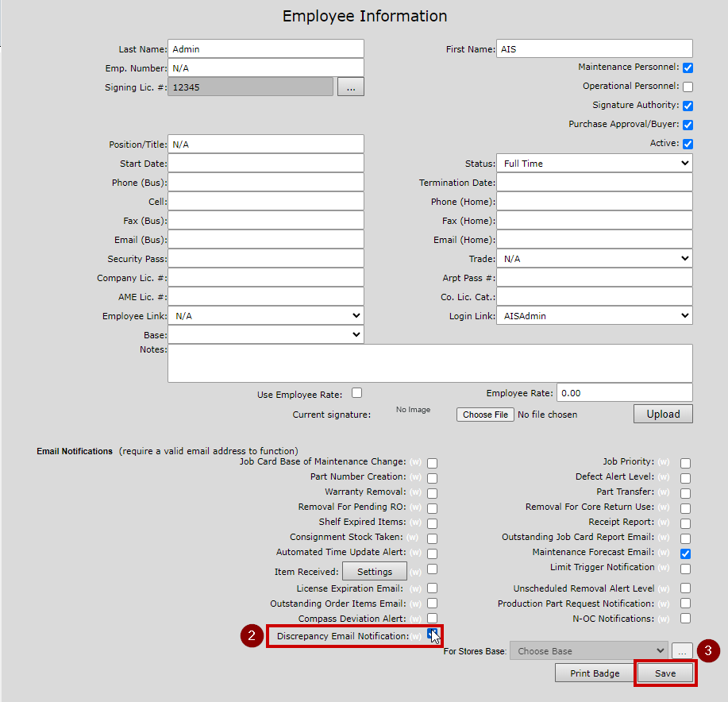
Task: Open the Base dropdown
Action: tap(265, 335)
